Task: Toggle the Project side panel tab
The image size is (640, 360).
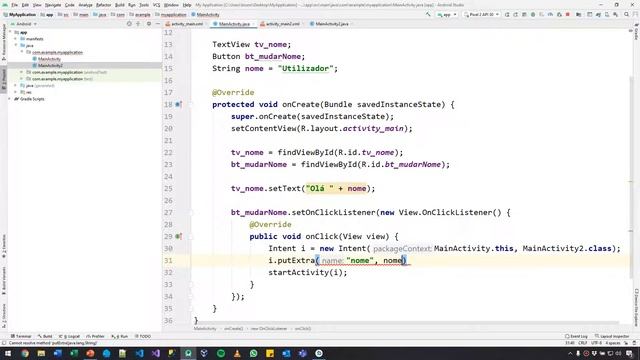Action: pos(4,80)
